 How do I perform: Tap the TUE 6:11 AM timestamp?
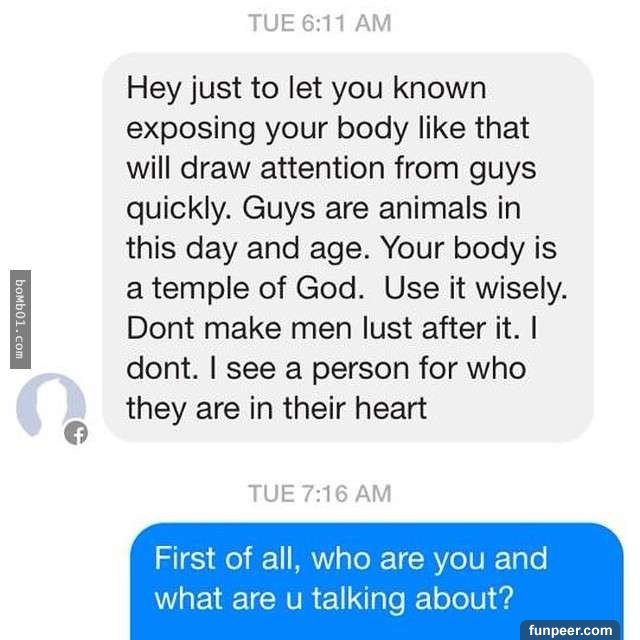[x=320, y=23]
